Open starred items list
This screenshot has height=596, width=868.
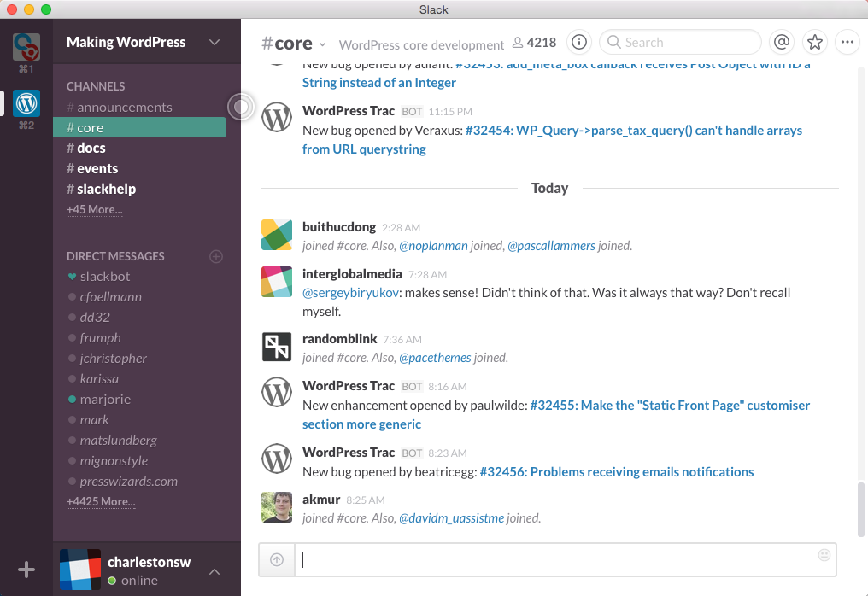pos(815,42)
